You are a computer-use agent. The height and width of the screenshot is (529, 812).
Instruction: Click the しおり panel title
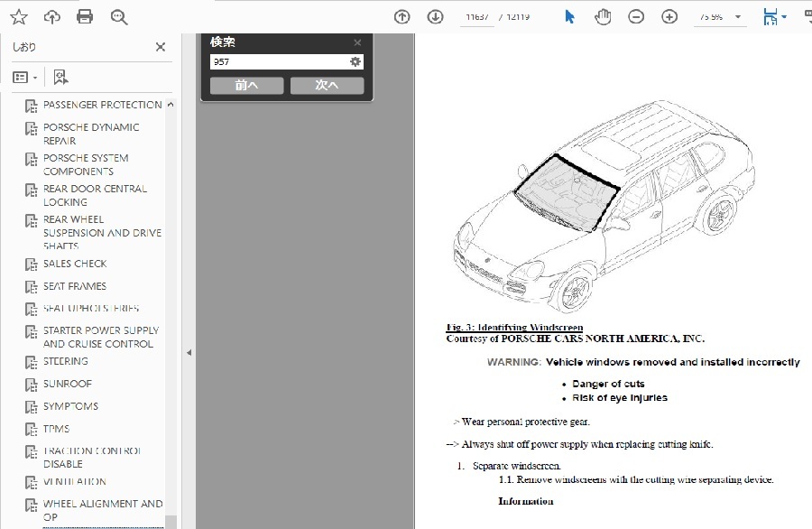coord(24,47)
